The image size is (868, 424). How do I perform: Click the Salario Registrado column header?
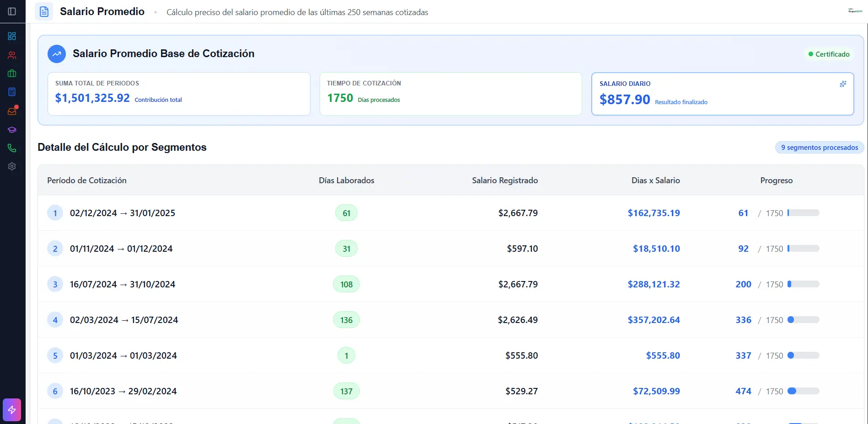[x=504, y=180]
